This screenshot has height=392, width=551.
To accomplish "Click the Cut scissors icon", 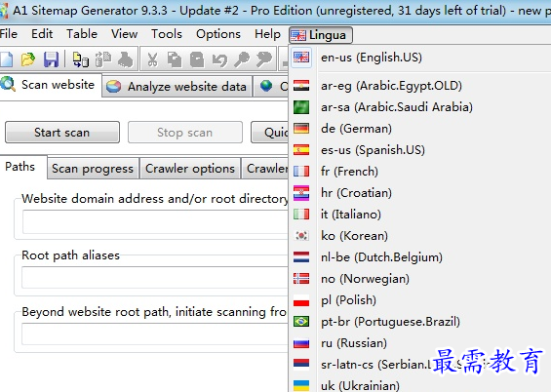I will point(152,59).
